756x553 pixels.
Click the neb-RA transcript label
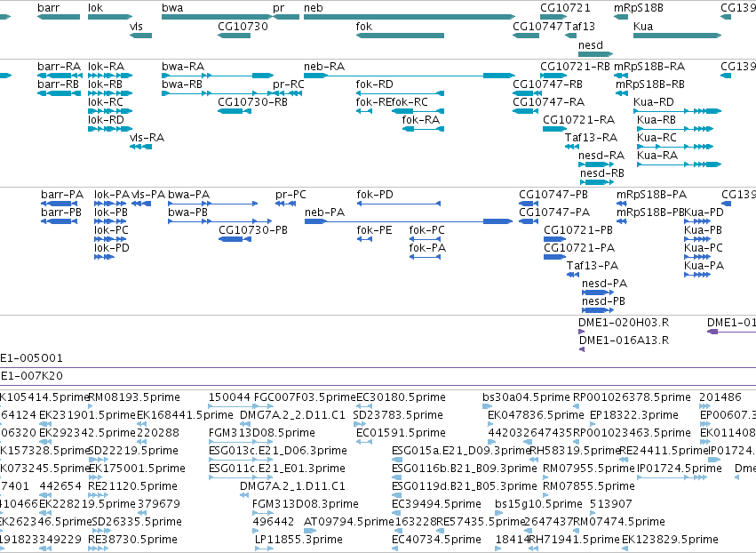click(324, 66)
